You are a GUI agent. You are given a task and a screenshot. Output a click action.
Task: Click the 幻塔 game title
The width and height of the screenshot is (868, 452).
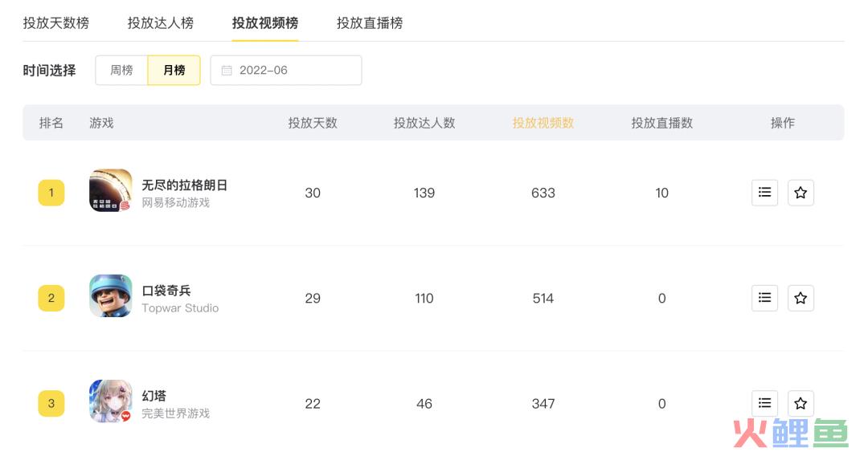pos(154,396)
